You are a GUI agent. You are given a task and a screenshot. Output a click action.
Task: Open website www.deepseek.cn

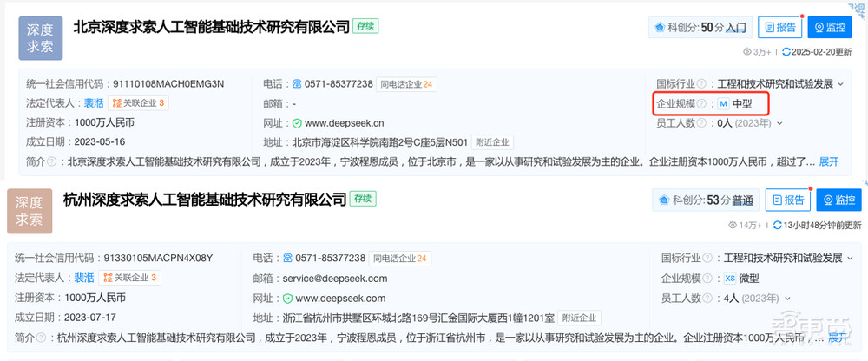[345, 123]
